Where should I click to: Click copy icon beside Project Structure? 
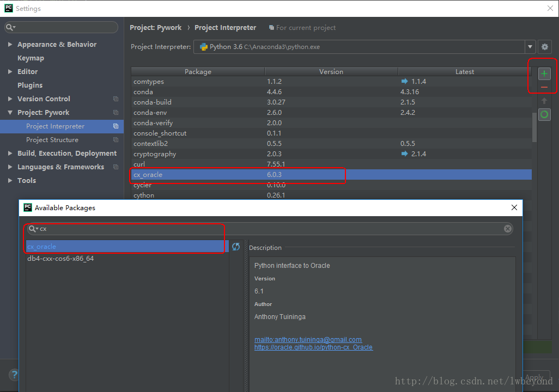[x=116, y=140]
